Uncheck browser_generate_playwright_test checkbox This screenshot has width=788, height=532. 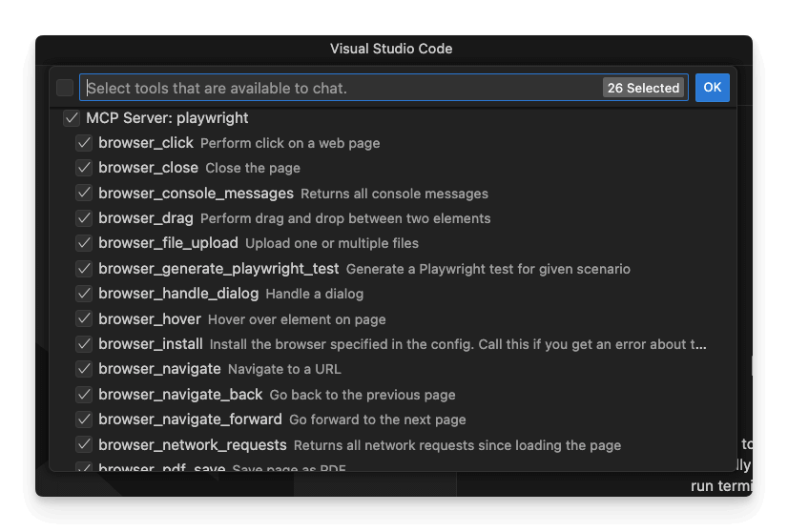(x=84, y=269)
